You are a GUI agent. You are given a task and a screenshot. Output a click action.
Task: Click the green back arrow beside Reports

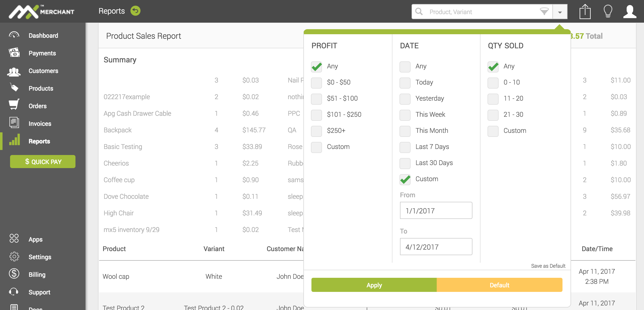[x=135, y=11]
